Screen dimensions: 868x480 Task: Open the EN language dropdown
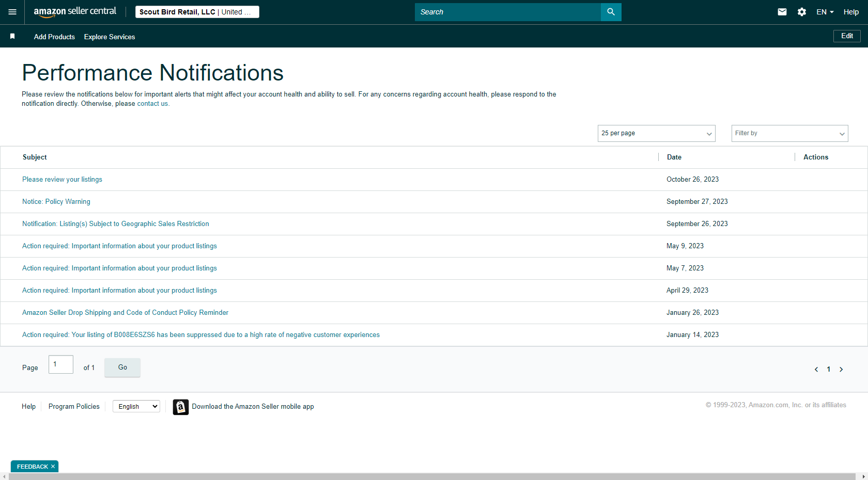coord(825,12)
